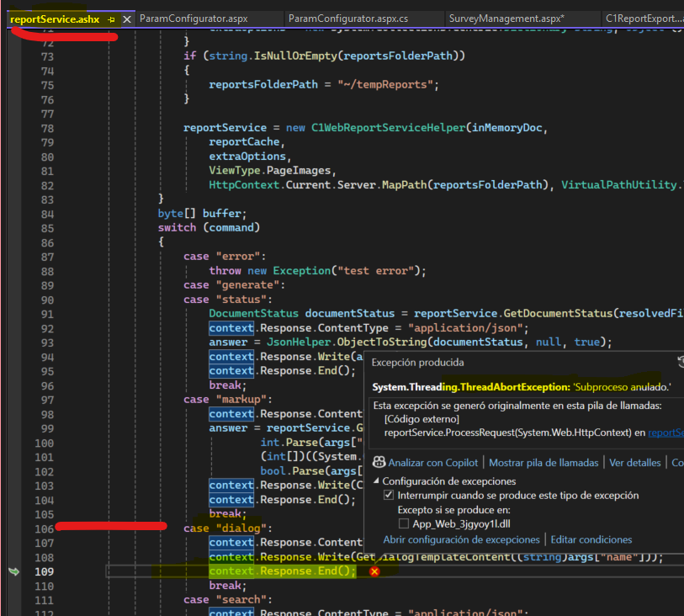Click the history icon in exception popup header
Image resolution: width=684 pixels, height=616 pixels.
pyautogui.click(x=679, y=362)
